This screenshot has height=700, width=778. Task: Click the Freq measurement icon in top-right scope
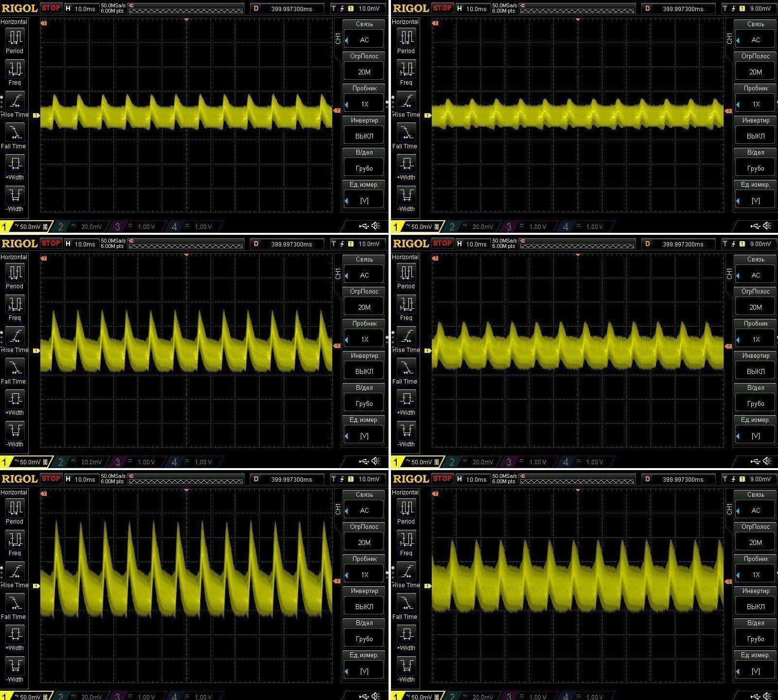[406, 70]
